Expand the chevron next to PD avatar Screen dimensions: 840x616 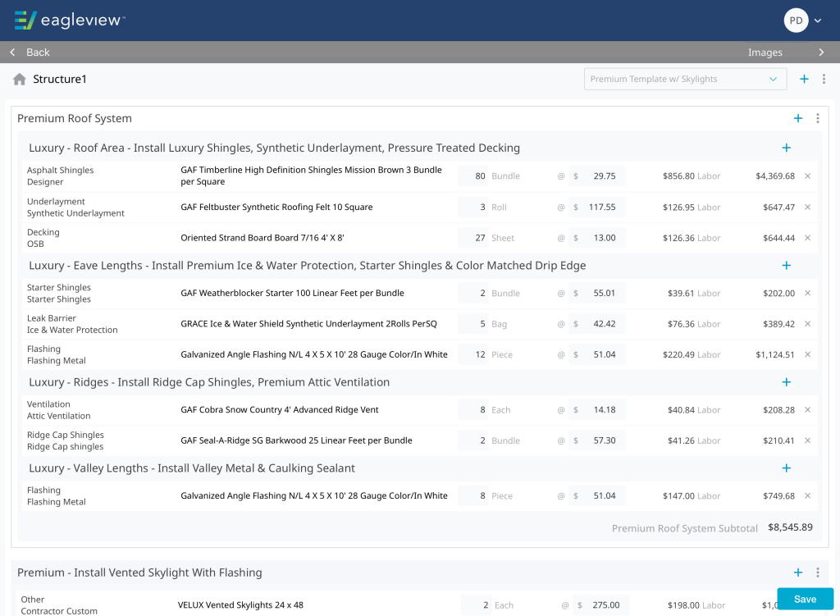point(818,21)
